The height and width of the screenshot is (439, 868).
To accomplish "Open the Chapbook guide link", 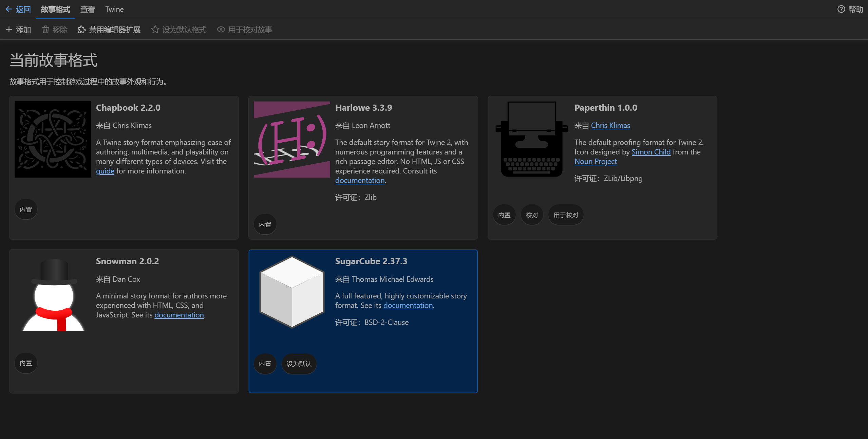I will [x=105, y=171].
